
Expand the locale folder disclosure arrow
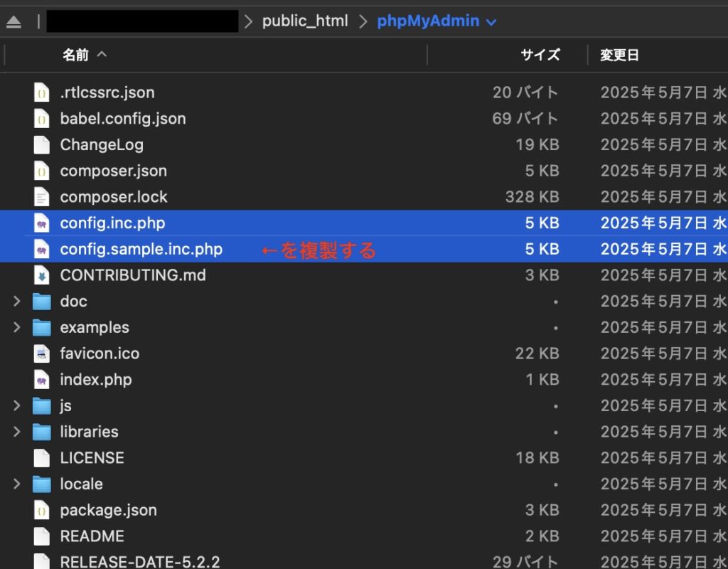[16, 484]
